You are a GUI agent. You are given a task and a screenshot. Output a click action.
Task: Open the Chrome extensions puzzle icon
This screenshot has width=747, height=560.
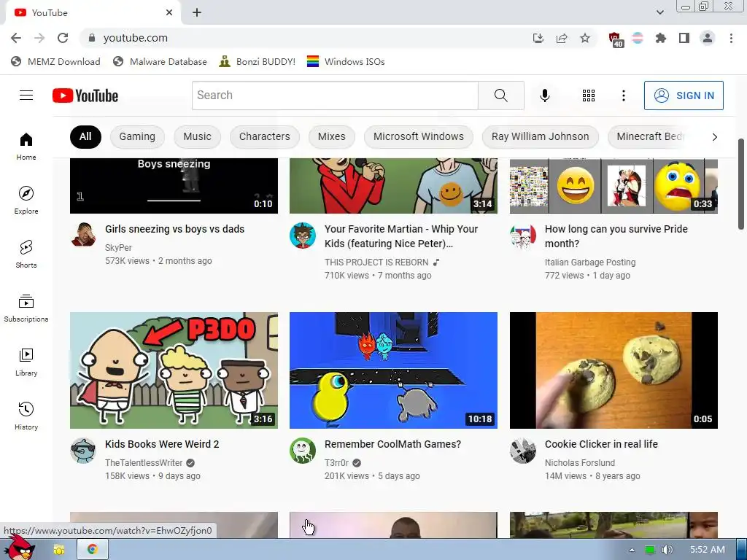coord(661,38)
